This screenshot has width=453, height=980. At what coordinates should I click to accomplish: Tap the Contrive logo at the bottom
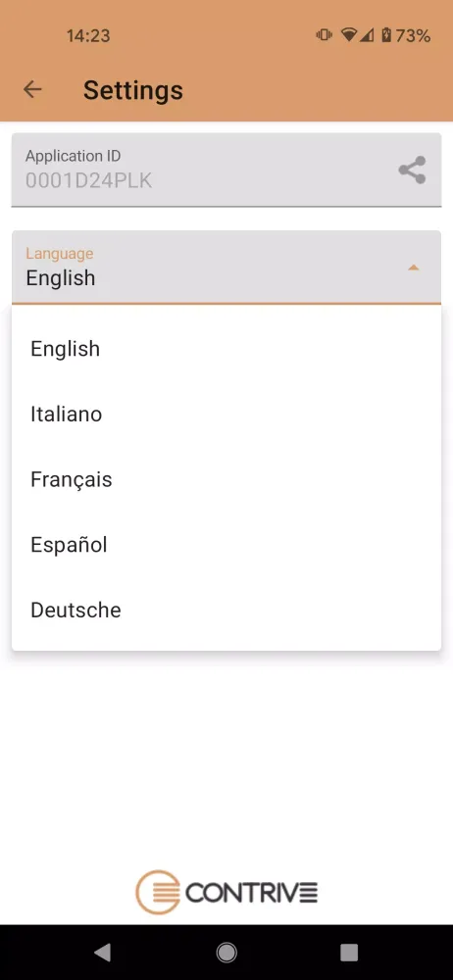coord(226,892)
